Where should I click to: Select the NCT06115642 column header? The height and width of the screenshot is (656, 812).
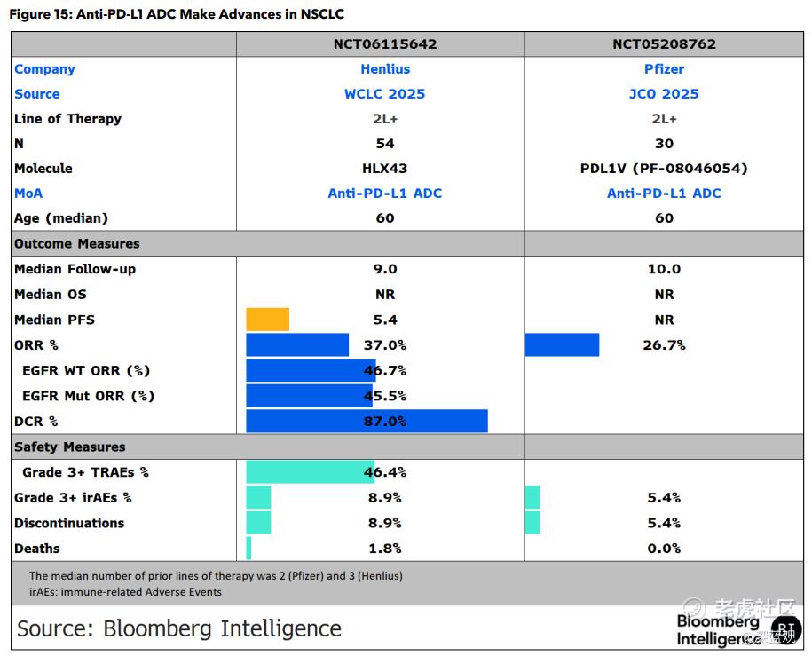click(385, 43)
